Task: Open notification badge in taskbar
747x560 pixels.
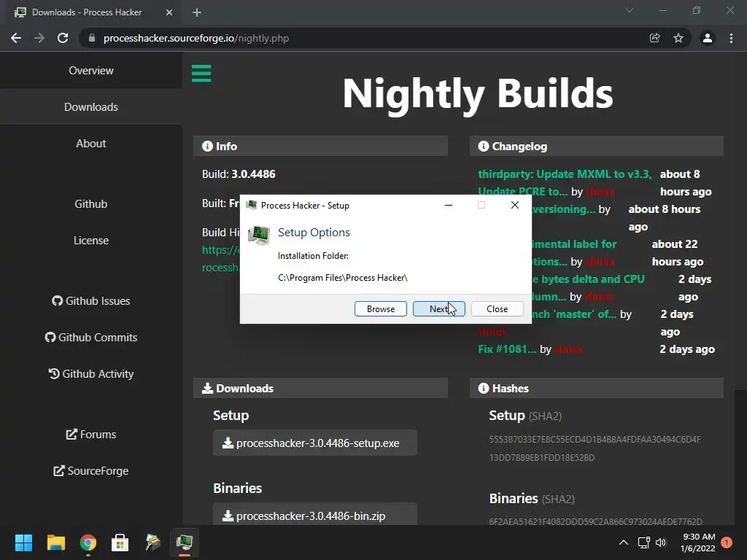Action: (727, 542)
